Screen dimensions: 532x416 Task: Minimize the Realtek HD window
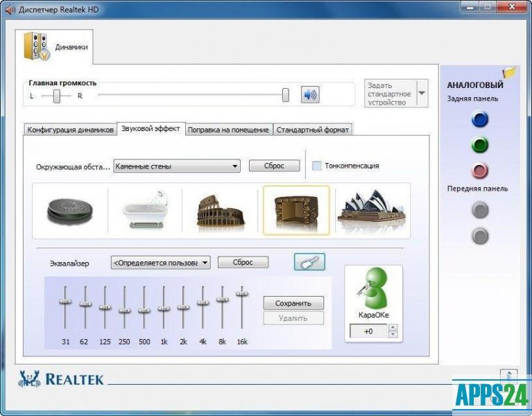(470, 8)
